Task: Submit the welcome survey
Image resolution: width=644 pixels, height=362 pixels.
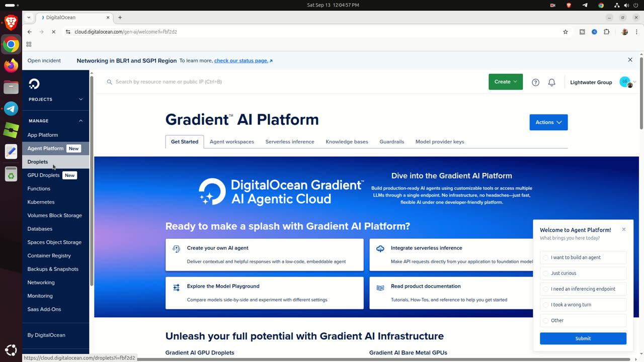Action: 583,338
